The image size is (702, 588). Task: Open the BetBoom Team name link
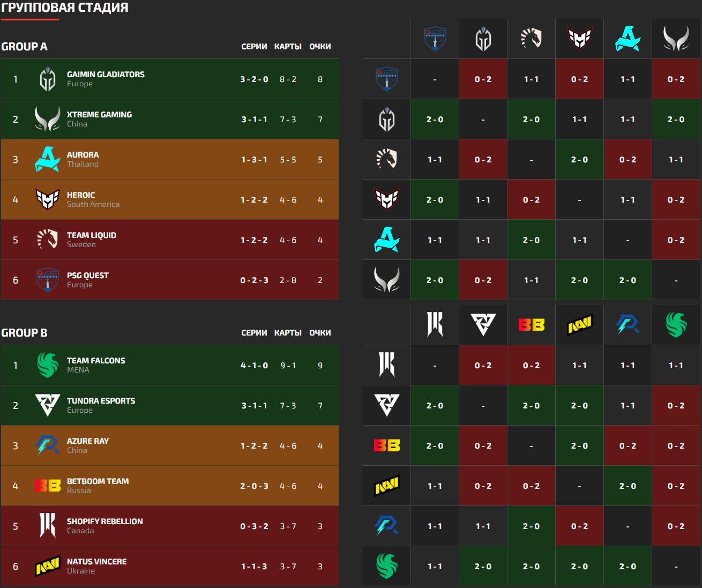pos(98,481)
